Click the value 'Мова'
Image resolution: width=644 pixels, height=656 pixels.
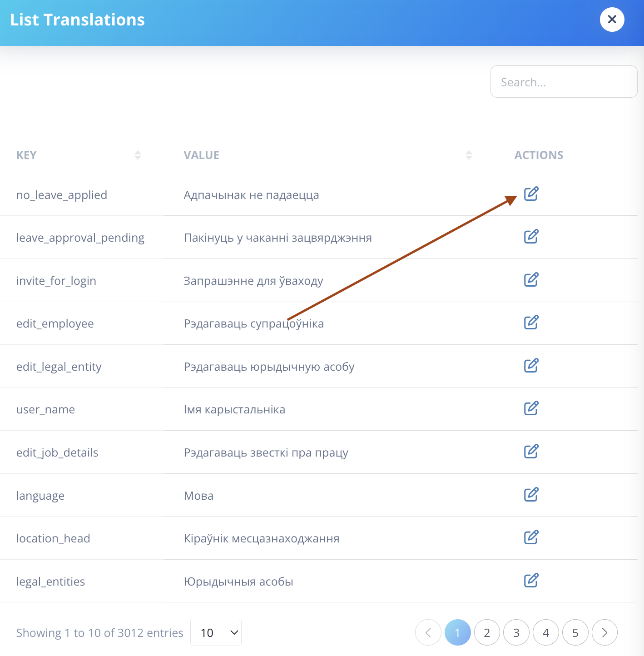tap(198, 496)
